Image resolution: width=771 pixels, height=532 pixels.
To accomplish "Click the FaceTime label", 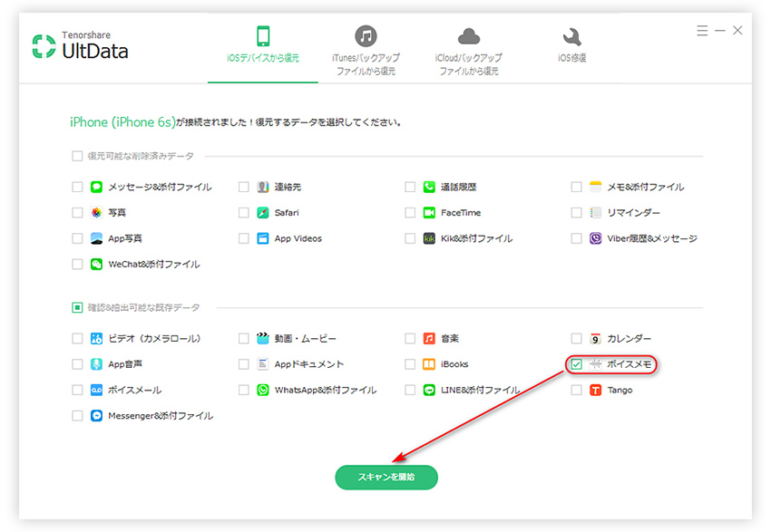I will click(x=461, y=213).
